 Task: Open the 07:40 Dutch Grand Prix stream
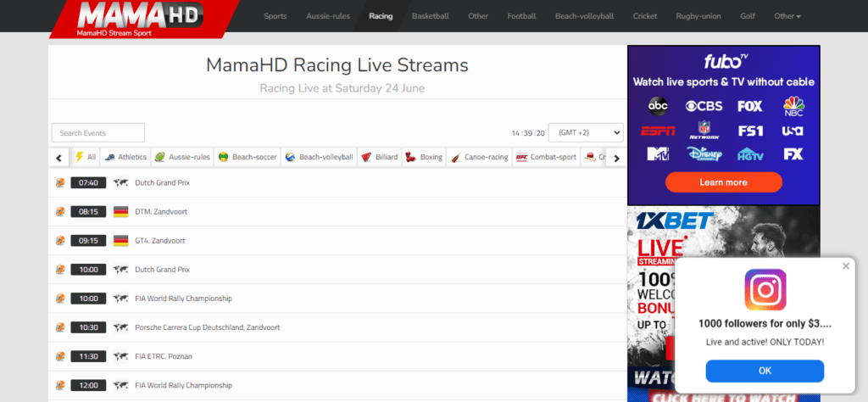point(162,182)
